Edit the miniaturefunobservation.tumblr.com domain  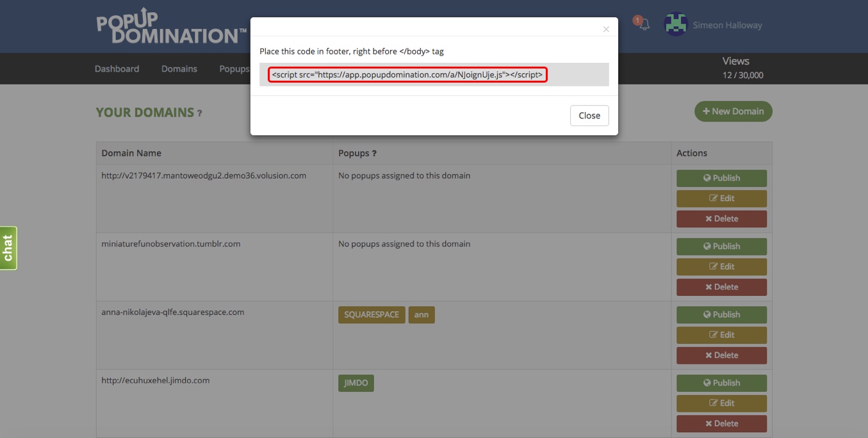click(x=721, y=267)
